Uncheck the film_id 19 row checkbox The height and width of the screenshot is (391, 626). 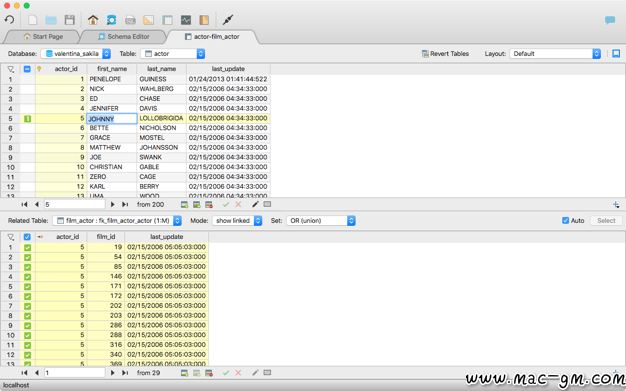pos(28,248)
